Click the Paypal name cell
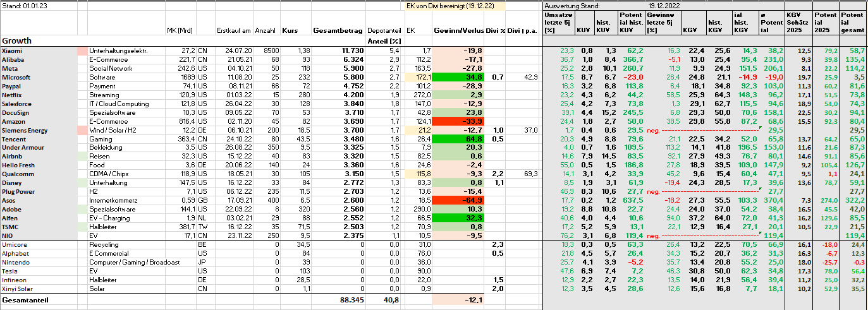This screenshot has height=310, width=868. pos(38,86)
